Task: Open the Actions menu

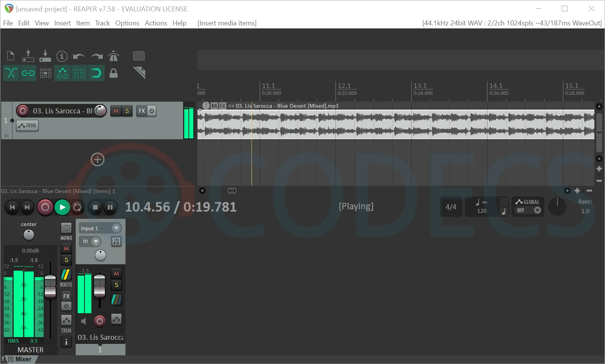Action: tap(155, 23)
